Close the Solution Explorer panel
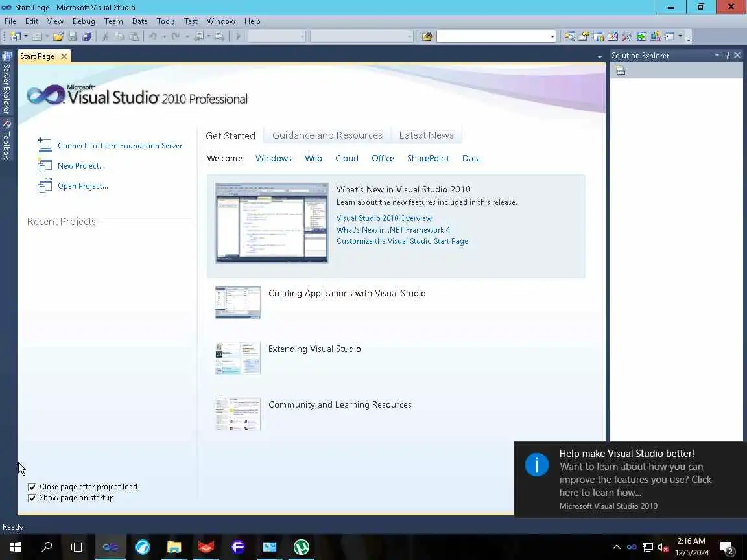 point(737,55)
